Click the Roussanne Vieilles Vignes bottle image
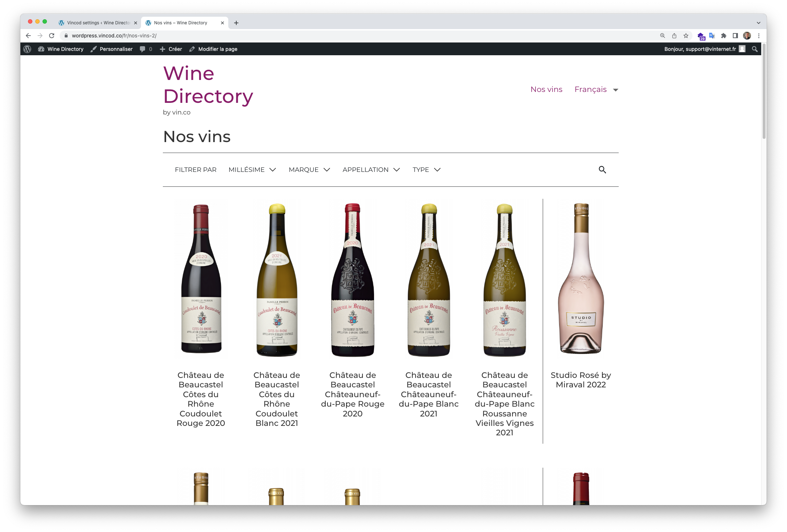Image resolution: width=787 pixels, height=532 pixels. [505, 280]
